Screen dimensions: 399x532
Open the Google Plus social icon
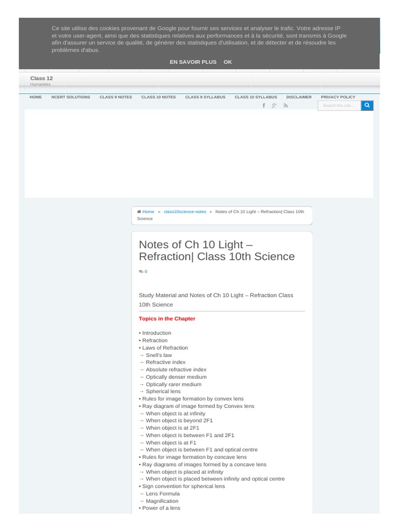click(274, 105)
